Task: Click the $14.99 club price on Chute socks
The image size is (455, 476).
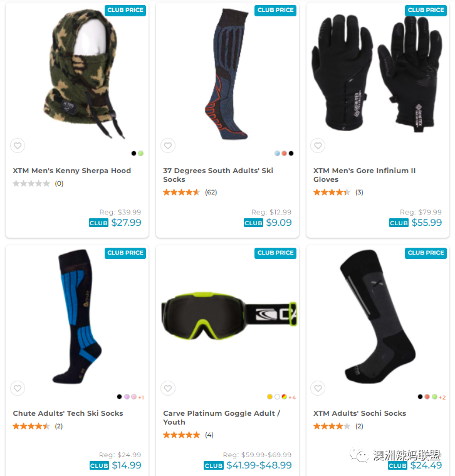Action: tap(127, 465)
